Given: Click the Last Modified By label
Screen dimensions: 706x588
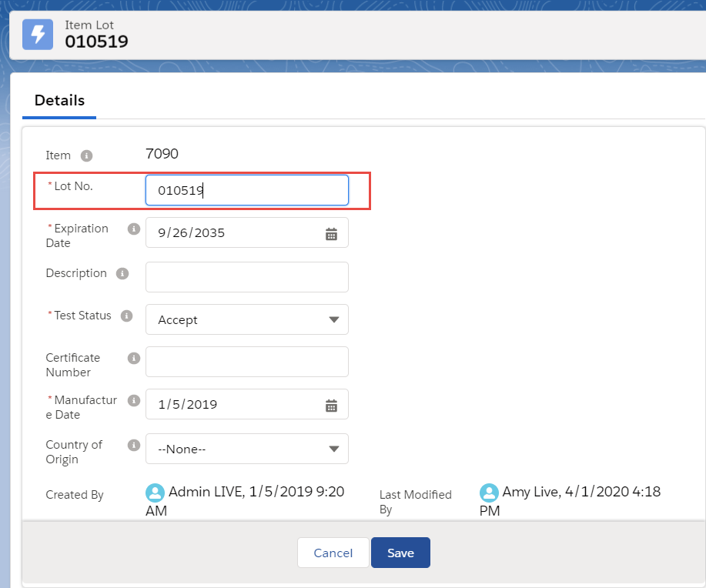Looking at the screenshot, I should click(x=415, y=502).
